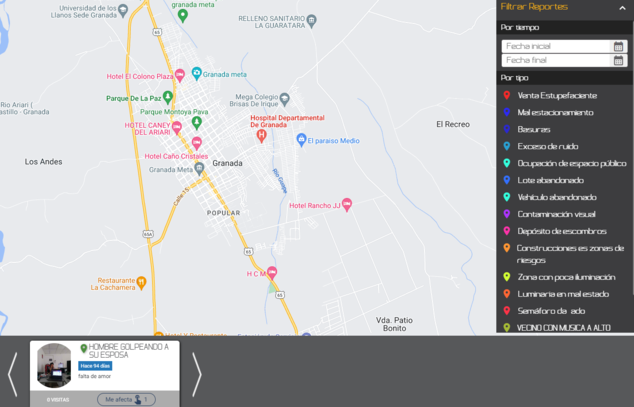The height and width of the screenshot is (407, 634).
Task: Click the green pin on report card
Action: click(x=84, y=348)
